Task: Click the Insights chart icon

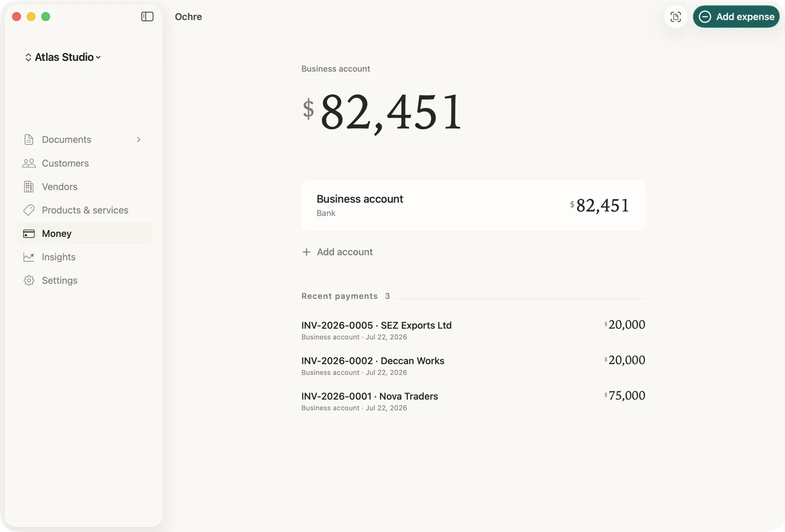Action: 29,257
